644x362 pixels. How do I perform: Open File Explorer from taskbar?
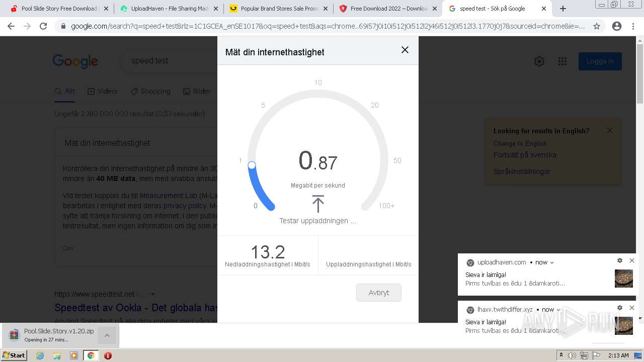[57, 355]
